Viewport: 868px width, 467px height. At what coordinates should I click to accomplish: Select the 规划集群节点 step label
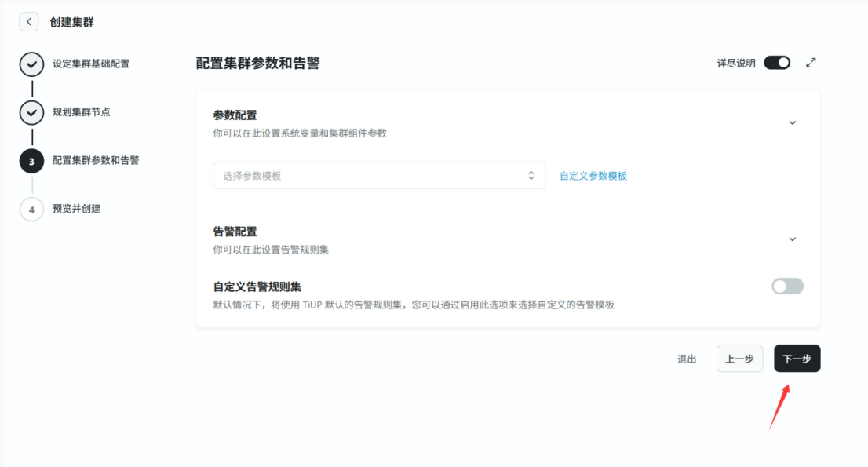tap(82, 111)
